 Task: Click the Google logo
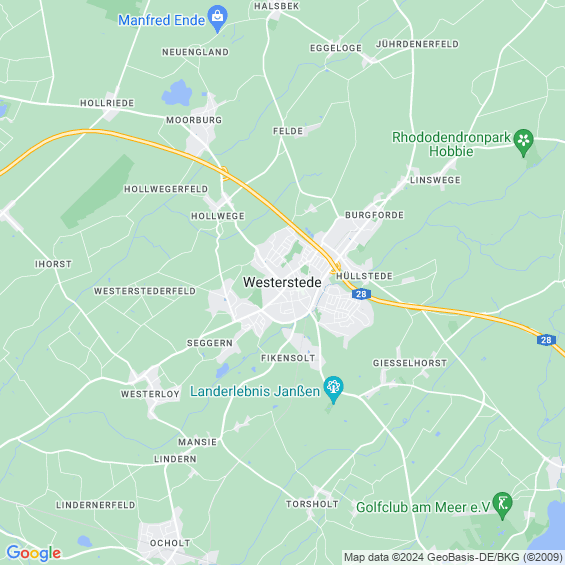pos(34,553)
